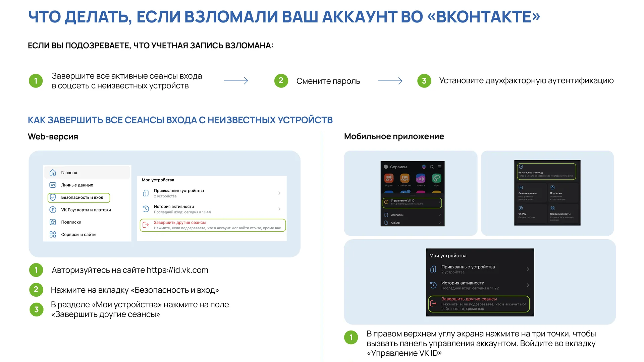Open the three-line menu in the mobile header

tap(439, 167)
